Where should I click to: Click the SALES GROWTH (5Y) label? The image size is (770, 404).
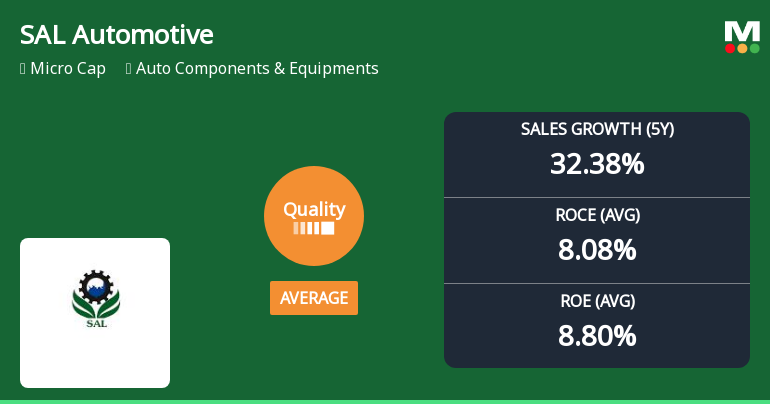tap(597, 129)
